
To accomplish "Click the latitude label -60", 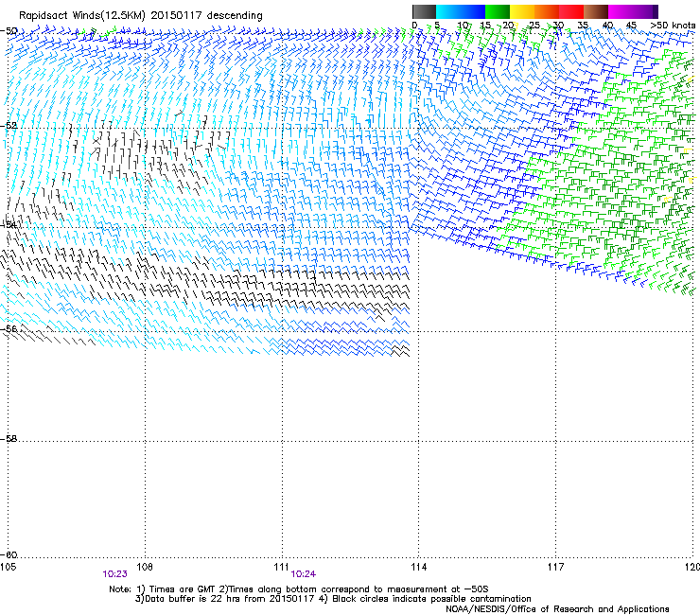I will (9, 554).
